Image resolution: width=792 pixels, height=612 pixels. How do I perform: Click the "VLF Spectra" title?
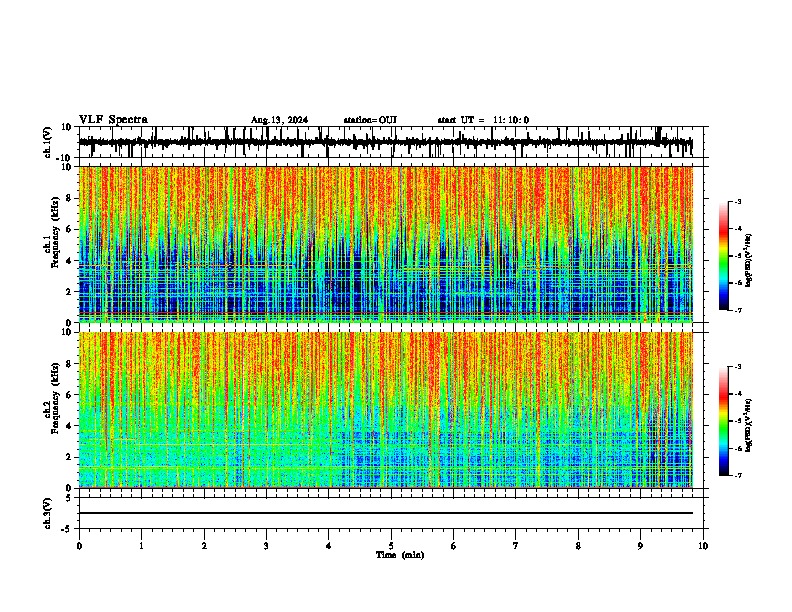(x=113, y=120)
